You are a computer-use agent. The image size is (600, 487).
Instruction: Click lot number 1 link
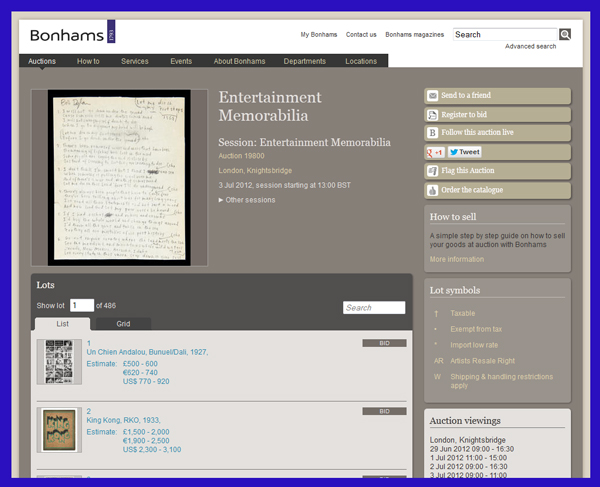88,343
